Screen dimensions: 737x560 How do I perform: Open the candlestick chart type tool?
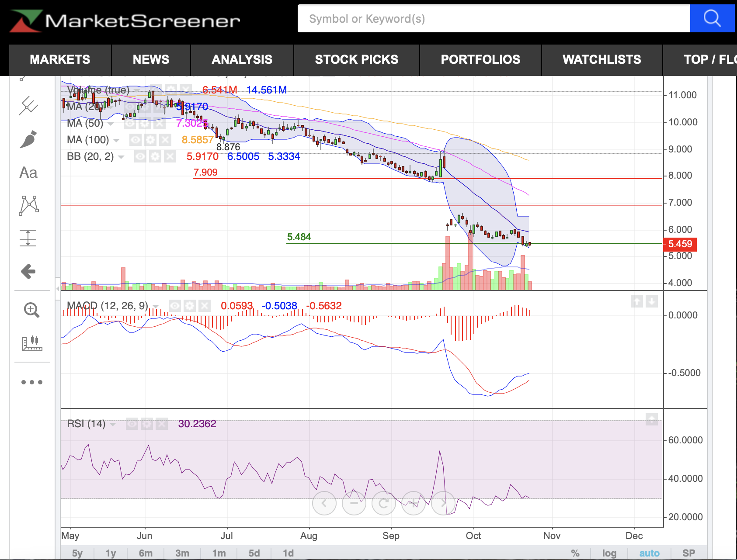pos(32,343)
